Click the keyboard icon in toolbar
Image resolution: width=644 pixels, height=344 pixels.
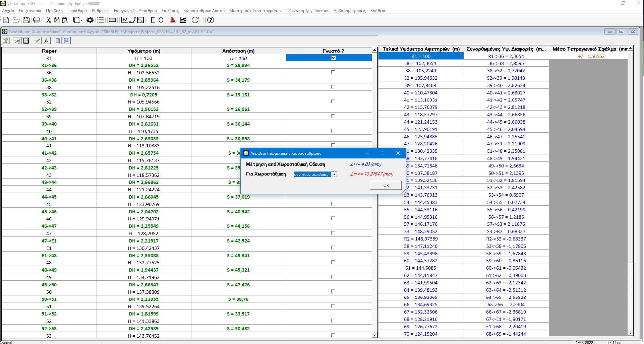coord(112,20)
